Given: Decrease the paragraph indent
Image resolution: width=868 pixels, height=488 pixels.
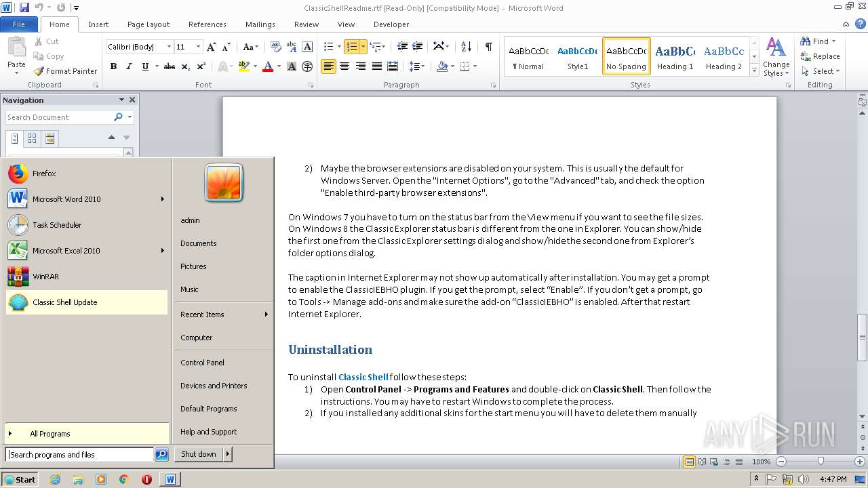Looking at the screenshot, I should coord(403,47).
